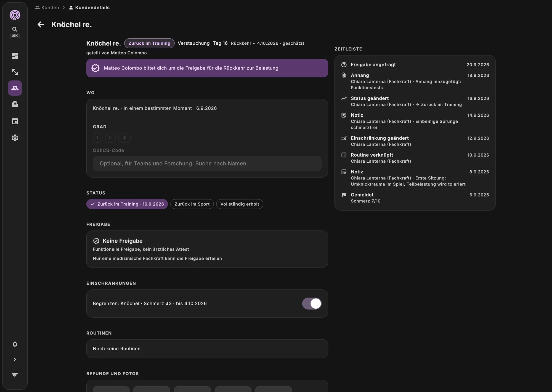The image size is (552, 392).
Task: Set status to Zurück im Sport
Action: pyautogui.click(x=192, y=204)
